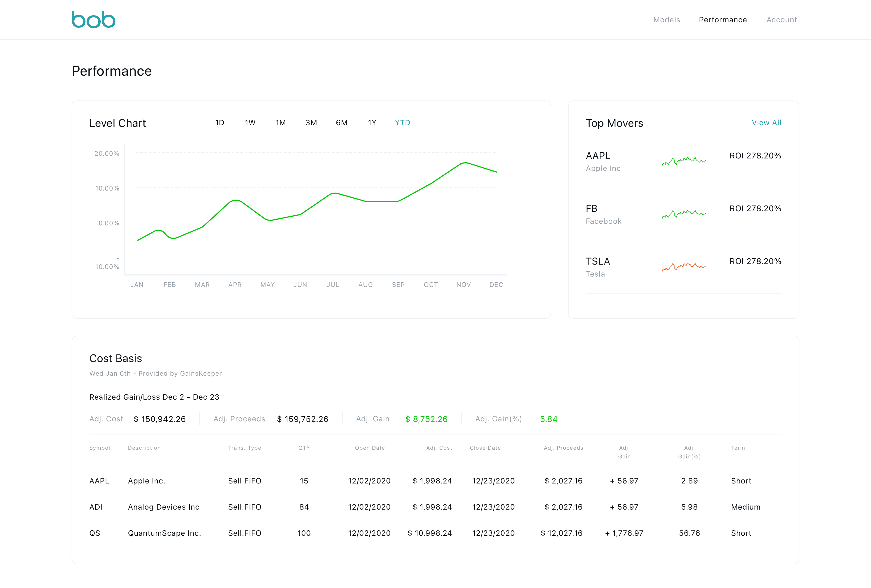Click the $ 159,752.26 Adj. Proceeds total
This screenshot has width=871, height=588.
pyautogui.click(x=302, y=419)
